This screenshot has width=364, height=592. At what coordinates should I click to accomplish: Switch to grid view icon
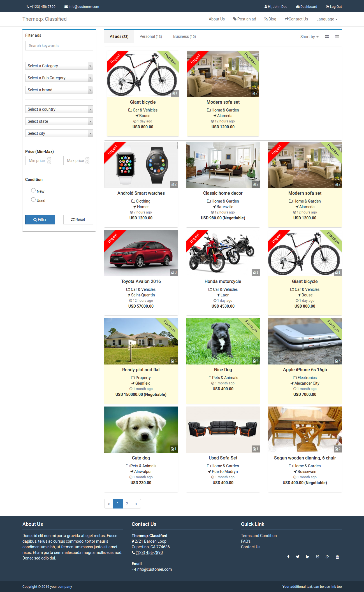tap(327, 37)
